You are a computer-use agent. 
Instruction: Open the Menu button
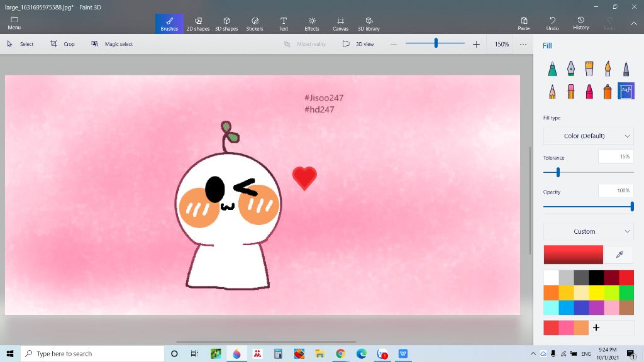[x=14, y=24]
